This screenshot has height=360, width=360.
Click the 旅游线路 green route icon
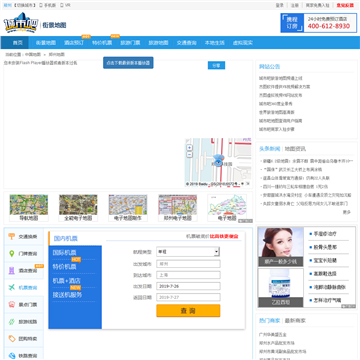click(12, 322)
